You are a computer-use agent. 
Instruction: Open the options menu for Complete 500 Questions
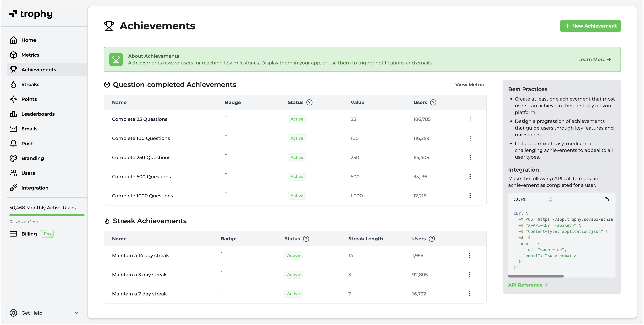(470, 177)
